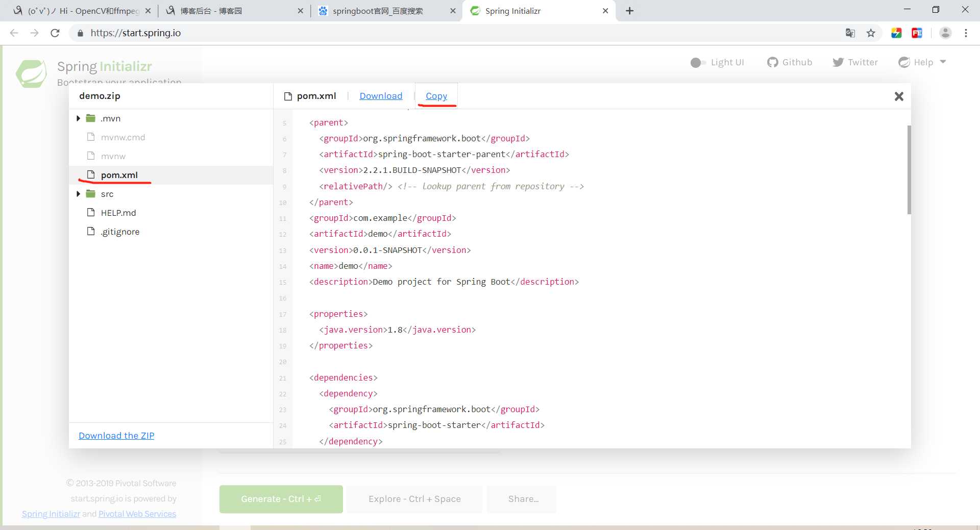Close the demo.zip explorer dialog

coord(899,96)
